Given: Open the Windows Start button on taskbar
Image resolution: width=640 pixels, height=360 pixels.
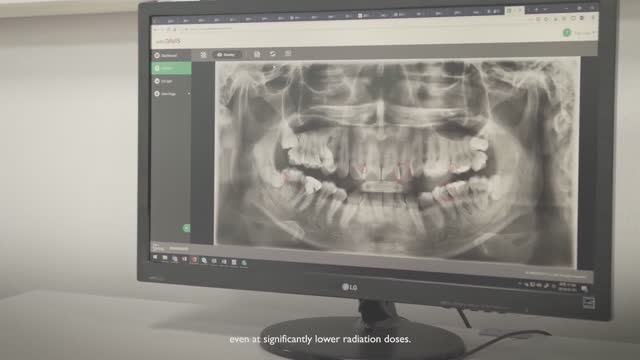Looking at the screenshot, I should point(155,257).
